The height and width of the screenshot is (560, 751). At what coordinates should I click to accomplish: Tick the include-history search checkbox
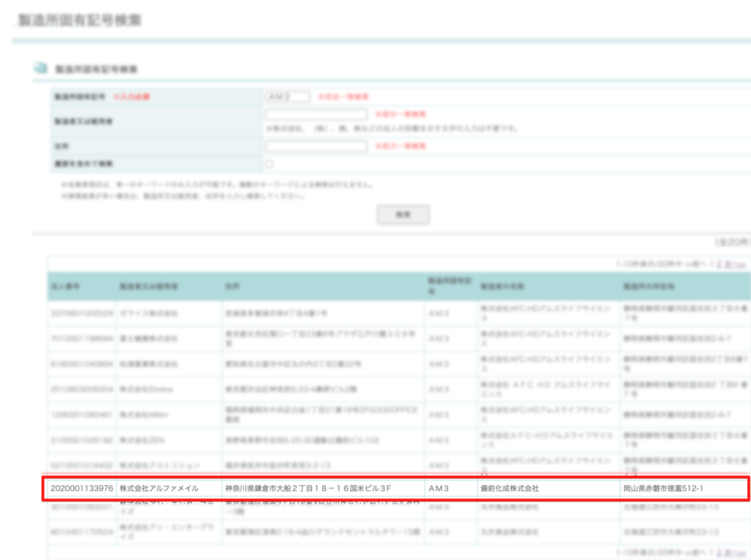(x=270, y=163)
